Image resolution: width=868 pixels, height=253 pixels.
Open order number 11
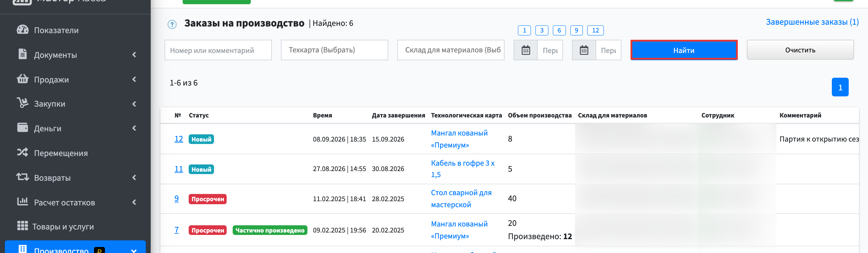coord(179,169)
